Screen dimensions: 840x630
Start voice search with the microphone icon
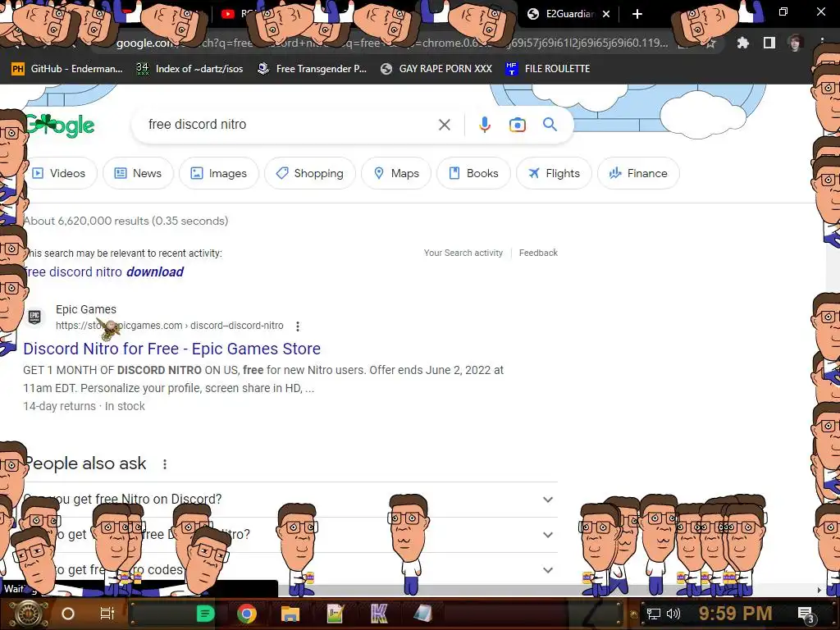pos(484,125)
